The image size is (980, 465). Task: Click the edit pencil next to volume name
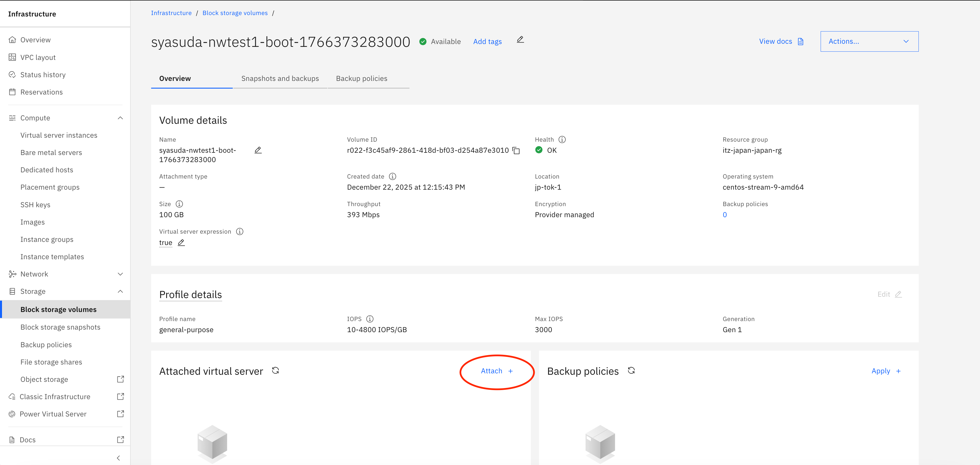(258, 150)
